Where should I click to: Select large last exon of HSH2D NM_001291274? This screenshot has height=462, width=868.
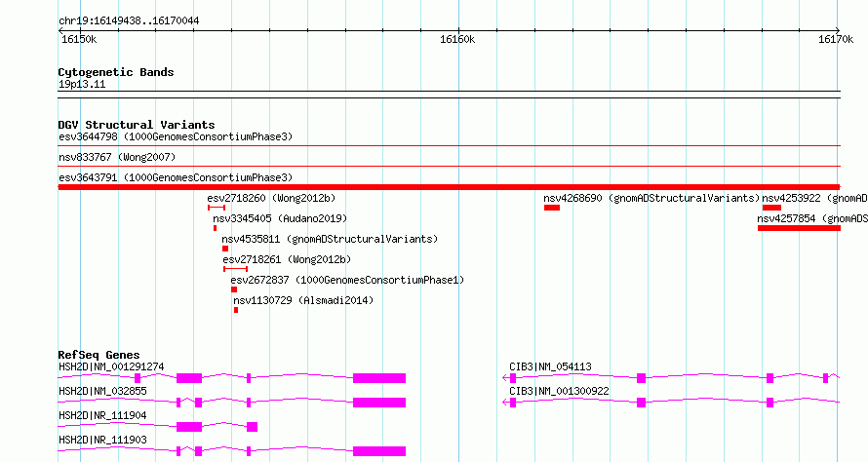pos(379,378)
